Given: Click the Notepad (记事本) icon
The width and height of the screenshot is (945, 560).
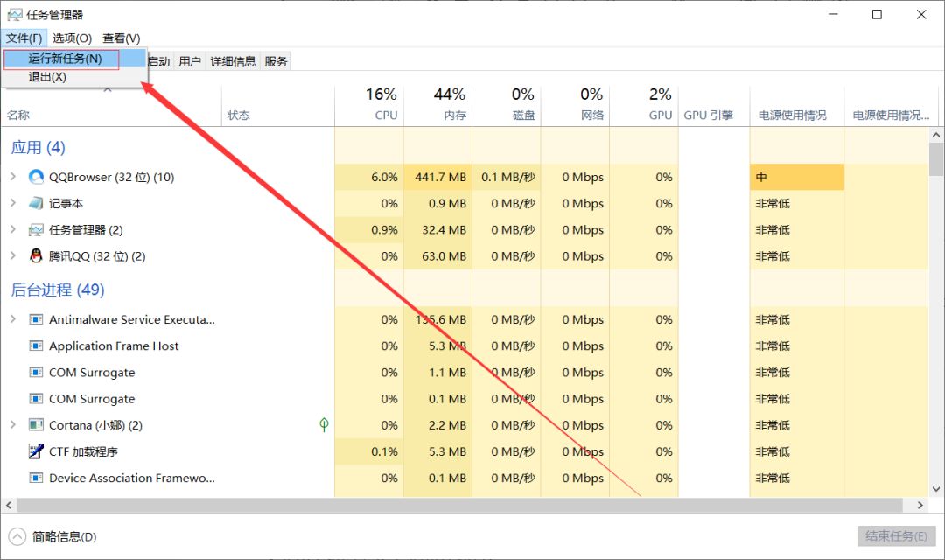Looking at the screenshot, I should (x=36, y=203).
